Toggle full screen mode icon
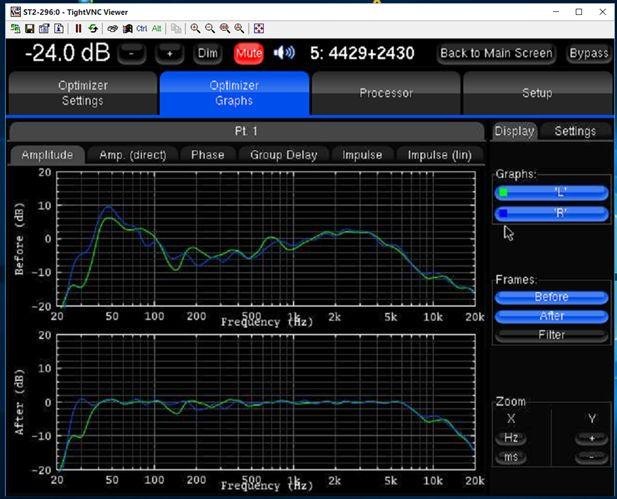 pos(259,29)
